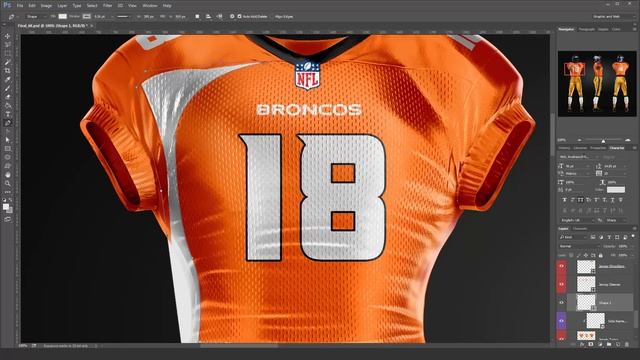This screenshot has height=360, width=640.
Task: Select the Zoom magnifier tool
Action: point(7,183)
